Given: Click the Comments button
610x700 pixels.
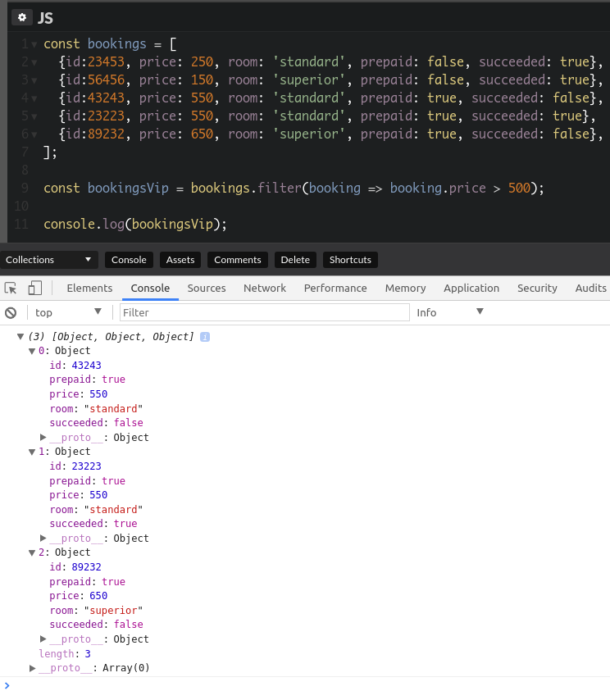Looking at the screenshot, I should tap(238, 260).
